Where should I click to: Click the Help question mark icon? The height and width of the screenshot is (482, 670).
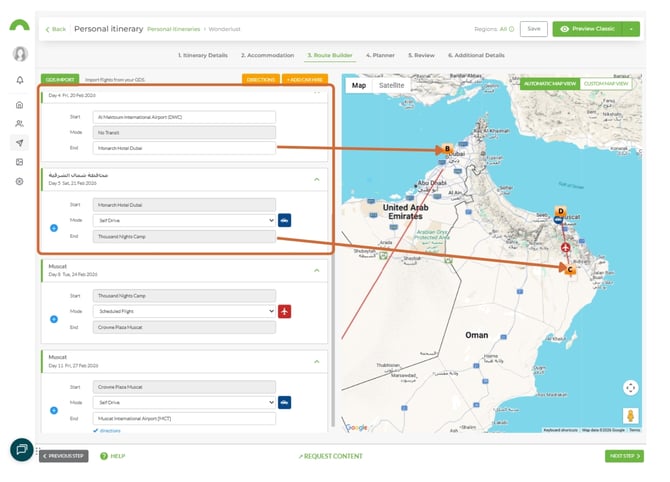point(104,456)
